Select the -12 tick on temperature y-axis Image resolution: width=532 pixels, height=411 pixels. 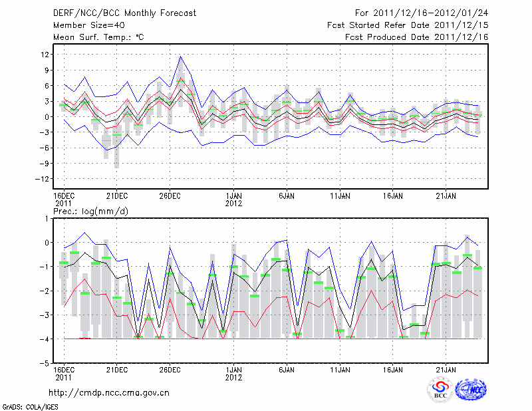pos(43,179)
